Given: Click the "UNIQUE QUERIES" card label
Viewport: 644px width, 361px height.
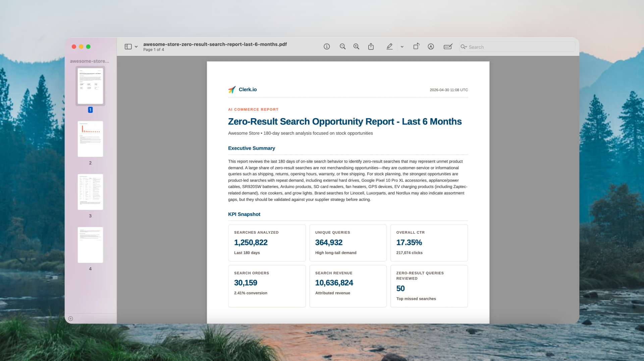Looking at the screenshot, I should tap(333, 232).
